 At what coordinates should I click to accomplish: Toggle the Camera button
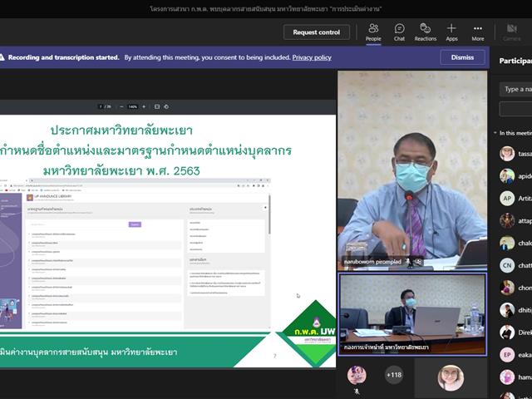click(x=512, y=32)
